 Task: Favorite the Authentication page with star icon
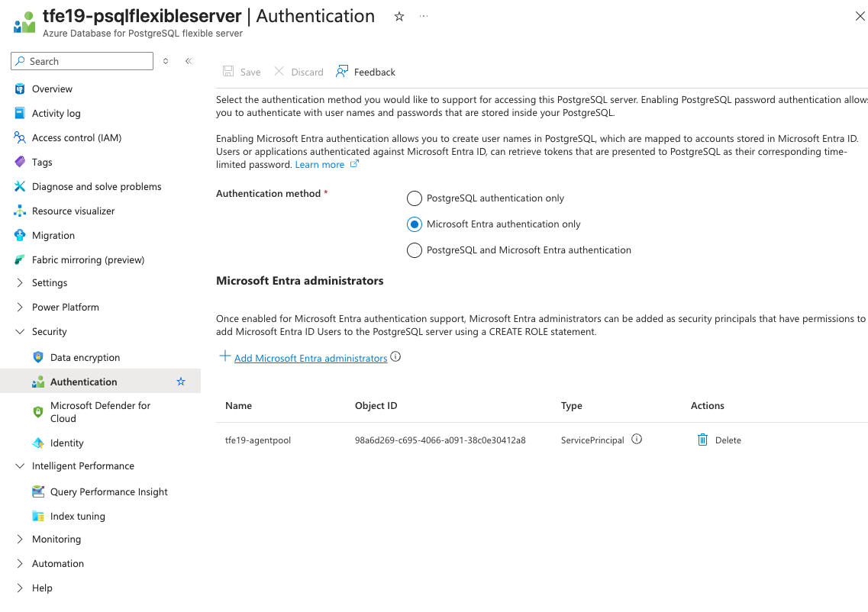coord(181,382)
